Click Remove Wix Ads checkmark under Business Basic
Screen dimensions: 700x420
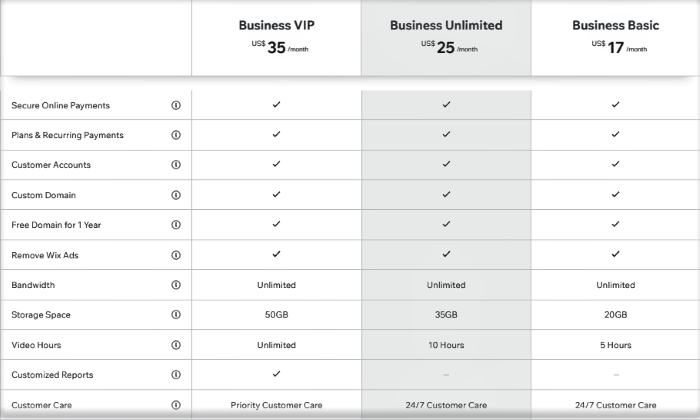click(x=616, y=254)
